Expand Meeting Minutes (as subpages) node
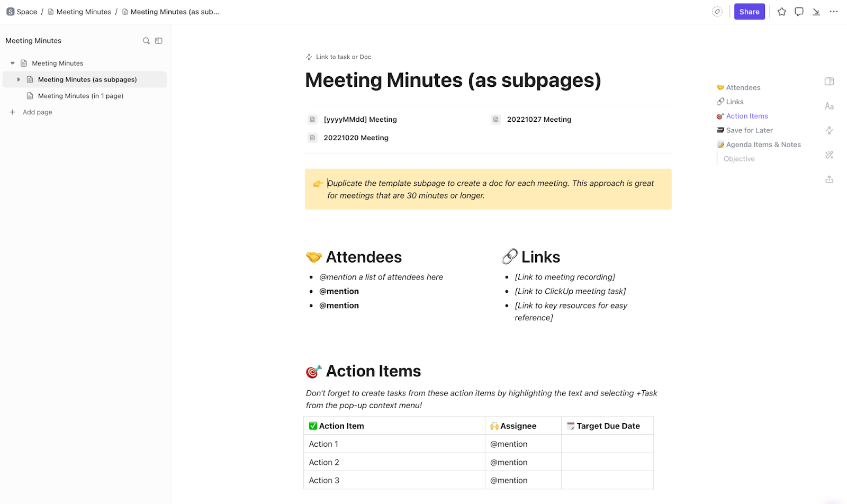The height and width of the screenshot is (504, 847). click(19, 79)
